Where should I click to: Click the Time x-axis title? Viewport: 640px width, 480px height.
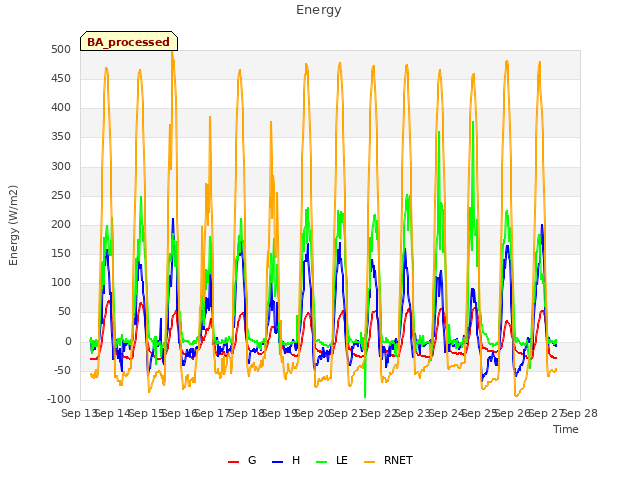tap(566, 429)
